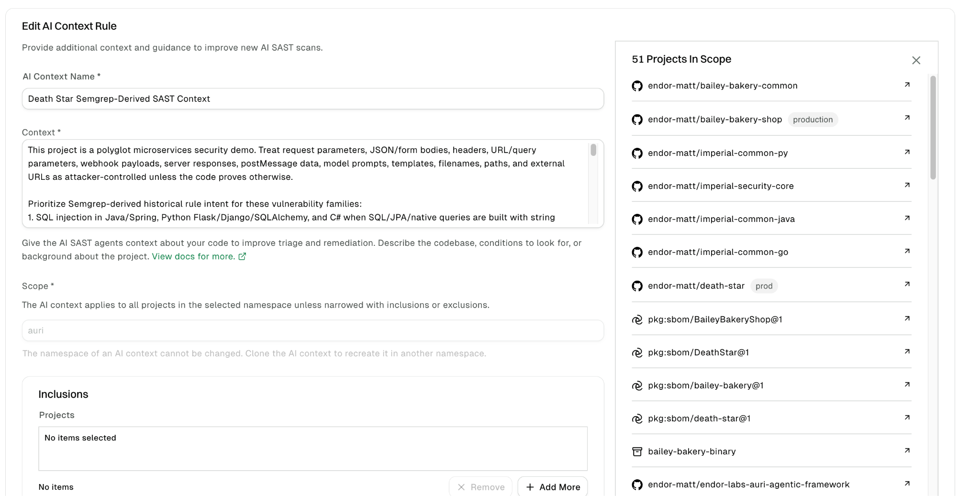Open external link arrow for imperial-common-go
Viewport: 980px width, 496px height.
907,251
